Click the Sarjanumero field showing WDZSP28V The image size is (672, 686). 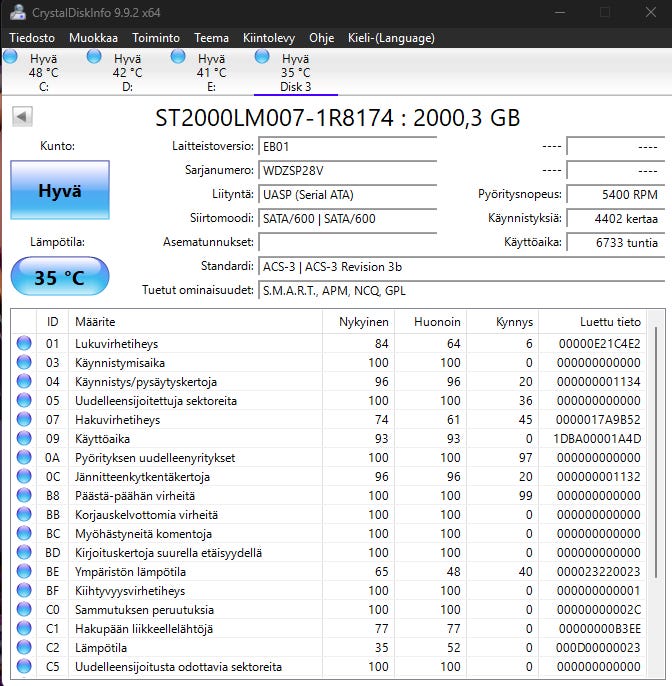coord(347,171)
